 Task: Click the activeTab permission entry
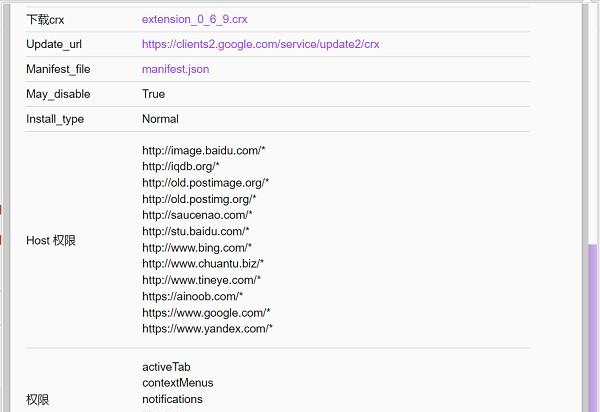[166, 367]
